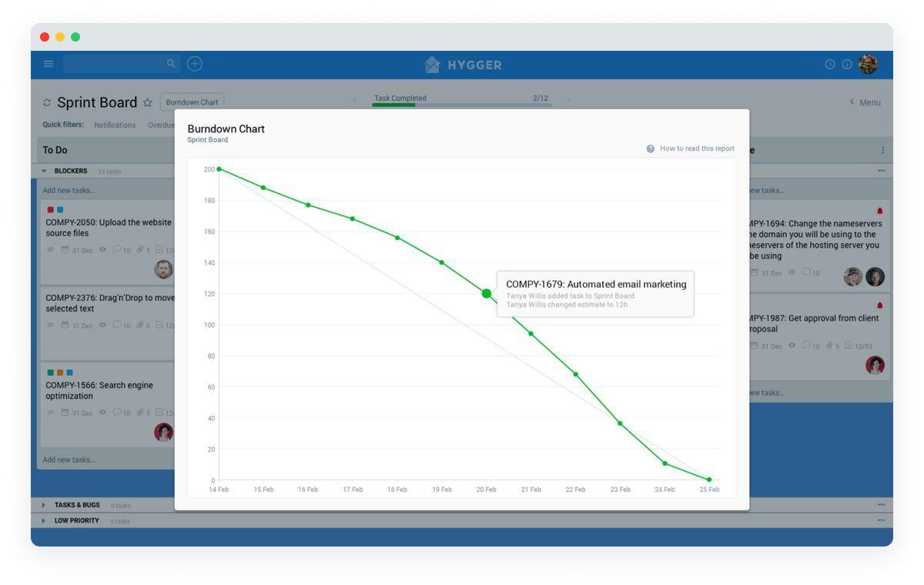Expand the TASKS & BUGS swimlane

[44, 505]
